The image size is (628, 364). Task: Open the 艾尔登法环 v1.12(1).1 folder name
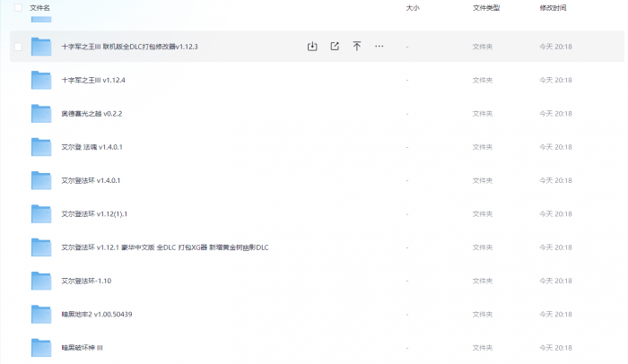pos(94,214)
